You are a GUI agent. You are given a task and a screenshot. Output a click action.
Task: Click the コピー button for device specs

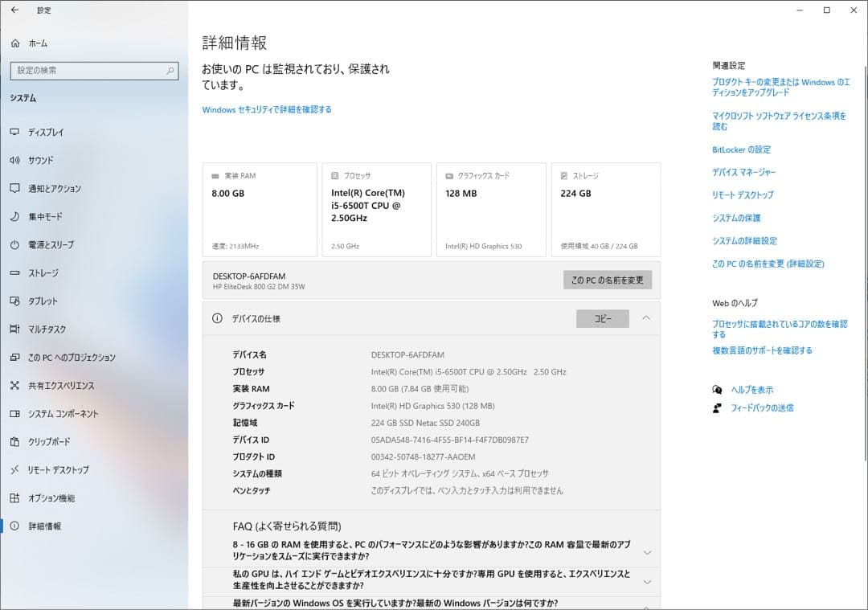coord(604,318)
